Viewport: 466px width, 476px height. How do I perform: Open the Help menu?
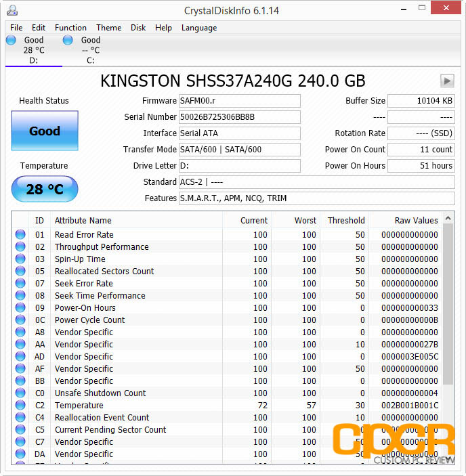163,28
